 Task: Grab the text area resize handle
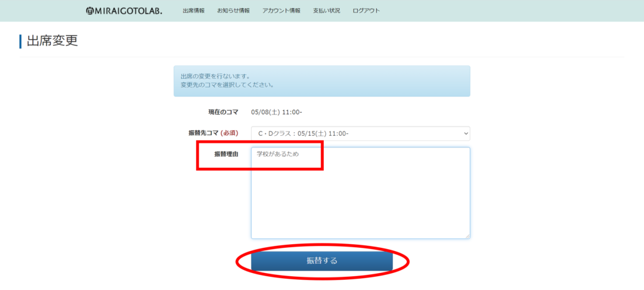(x=467, y=236)
